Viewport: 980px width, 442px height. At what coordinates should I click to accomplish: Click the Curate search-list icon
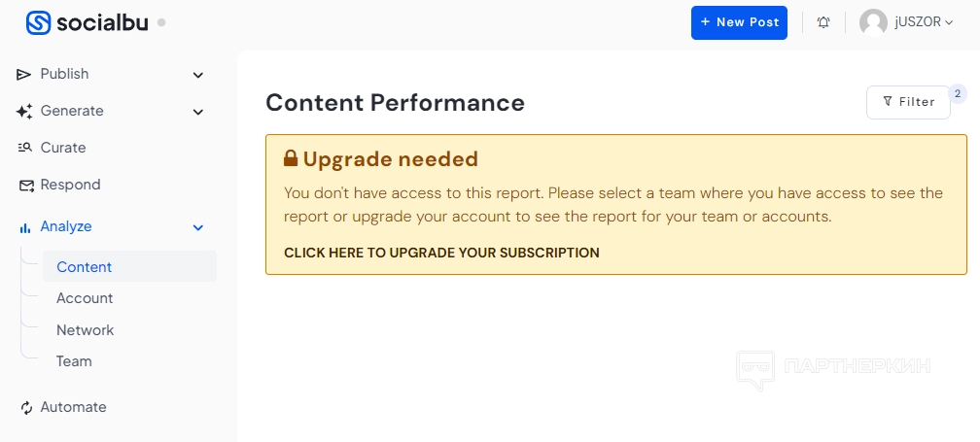(24, 149)
